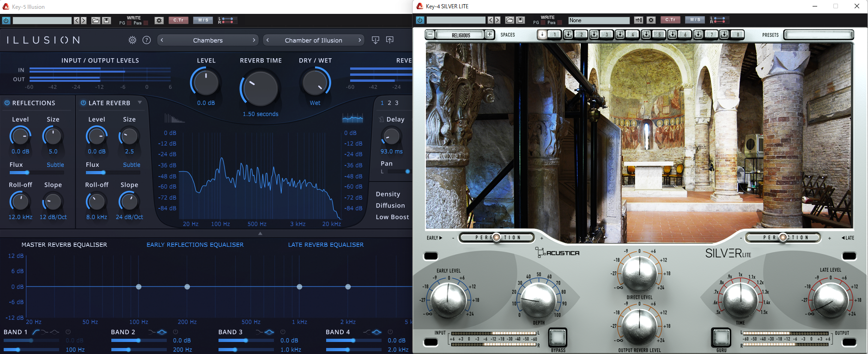Screen dimensions: 868x354
Task: Select delay tab 3
Action: (396, 103)
